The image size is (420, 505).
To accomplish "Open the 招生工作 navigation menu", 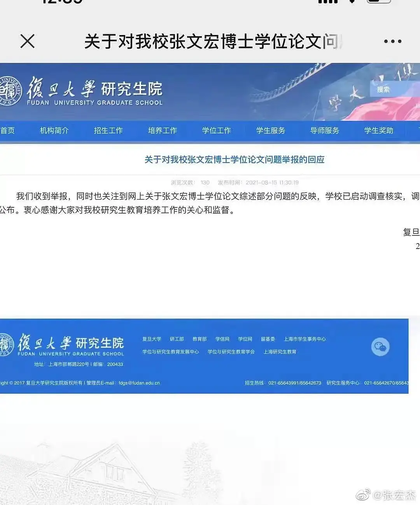I will pos(108,130).
